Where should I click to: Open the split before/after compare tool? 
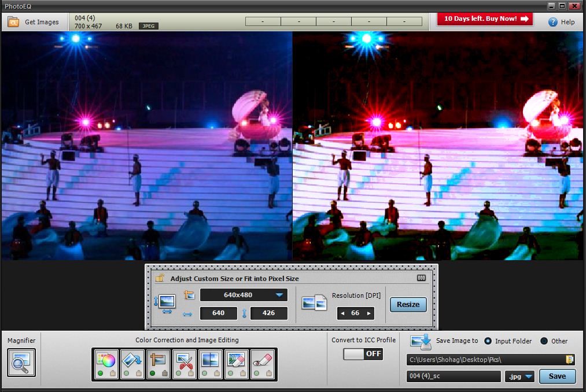click(x=210, y=361)
